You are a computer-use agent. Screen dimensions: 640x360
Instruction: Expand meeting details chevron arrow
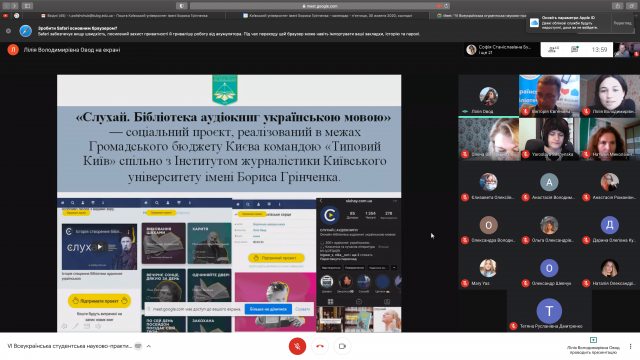coord(149,346)
